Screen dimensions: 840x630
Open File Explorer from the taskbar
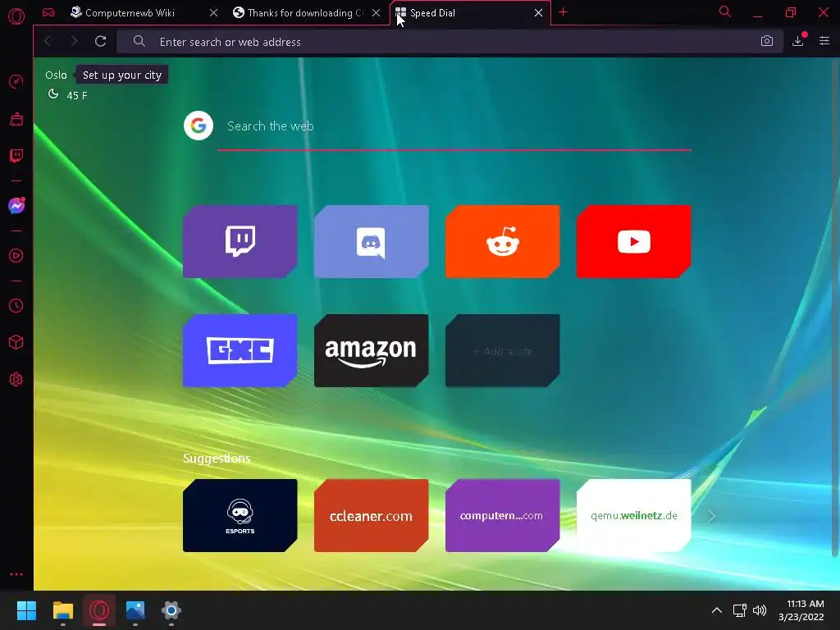pyautogui.click(x=62, y=610)
